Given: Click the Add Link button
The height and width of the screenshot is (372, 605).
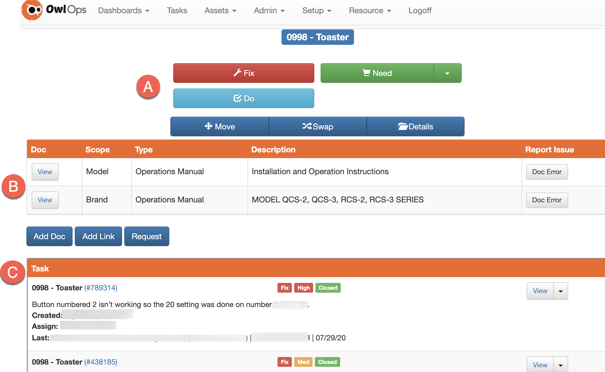Looking at the screenshot, I should (98, 236).
